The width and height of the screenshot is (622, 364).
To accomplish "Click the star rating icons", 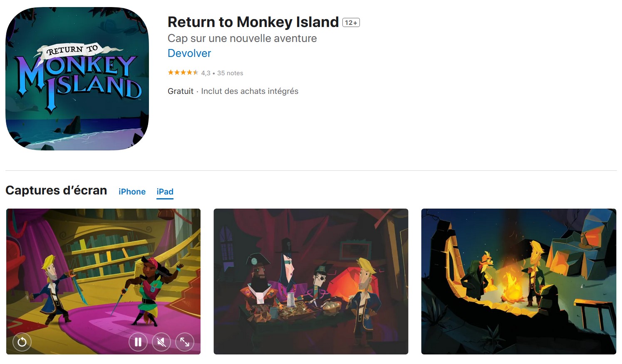I will (x=183, y=73).
